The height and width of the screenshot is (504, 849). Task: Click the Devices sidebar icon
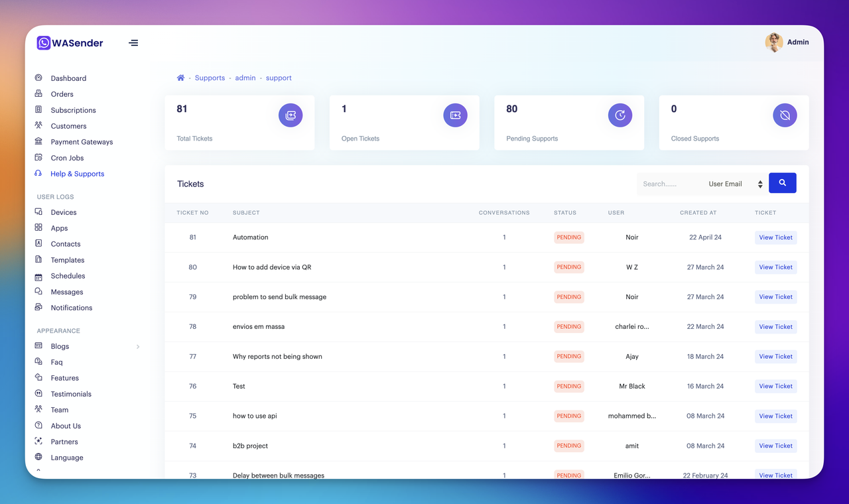click(38, 212)
